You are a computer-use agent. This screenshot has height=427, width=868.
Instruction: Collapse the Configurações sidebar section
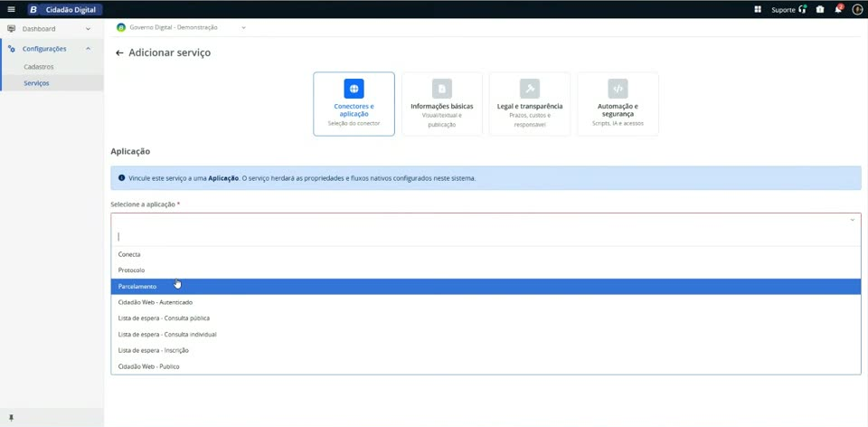point(88,49)
